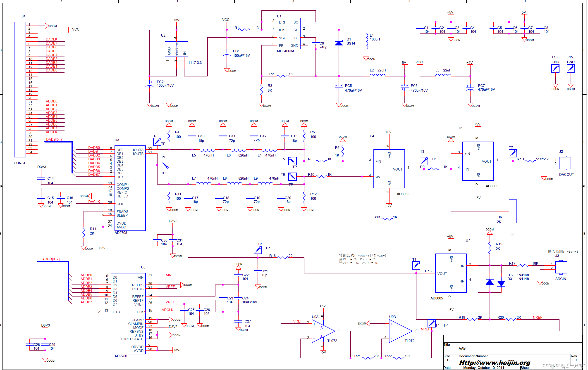Click the DACOUT J2 connector
This screenshot has width=588, height=370.
click(x=565, y=163)
